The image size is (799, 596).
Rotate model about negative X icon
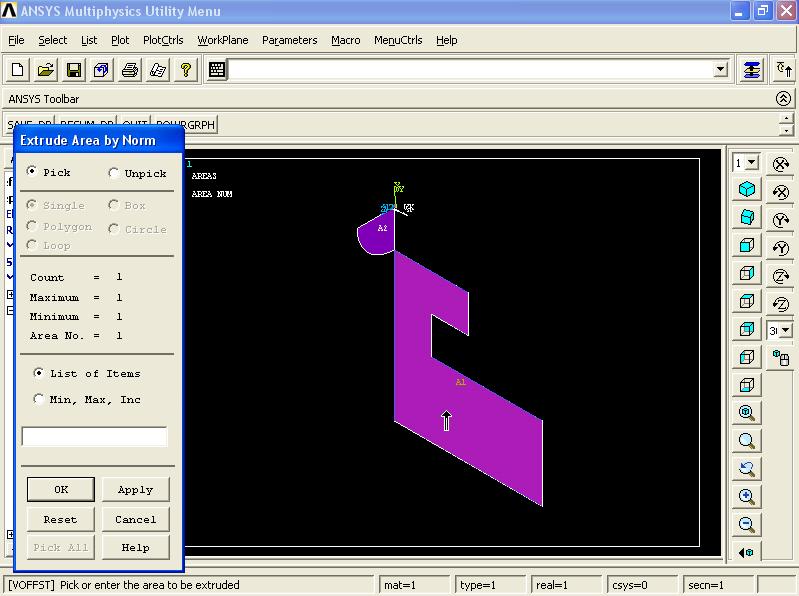[x=781, y=192]
